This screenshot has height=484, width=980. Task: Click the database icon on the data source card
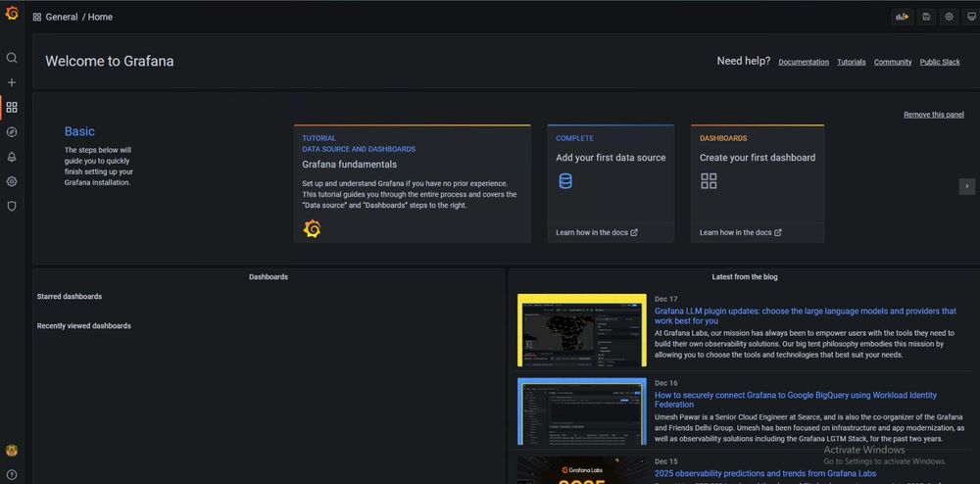565,181
